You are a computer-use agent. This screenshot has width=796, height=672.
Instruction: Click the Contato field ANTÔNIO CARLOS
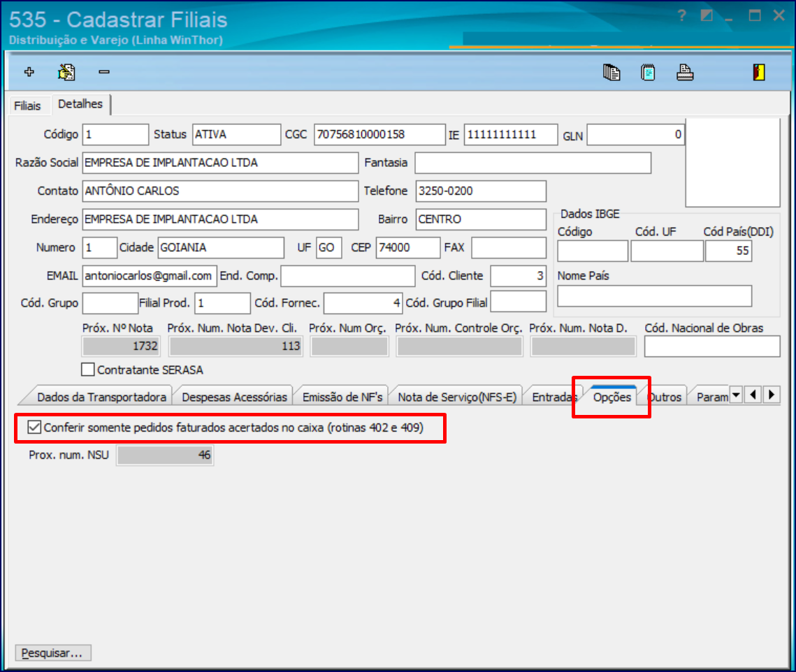pos(220,191)
